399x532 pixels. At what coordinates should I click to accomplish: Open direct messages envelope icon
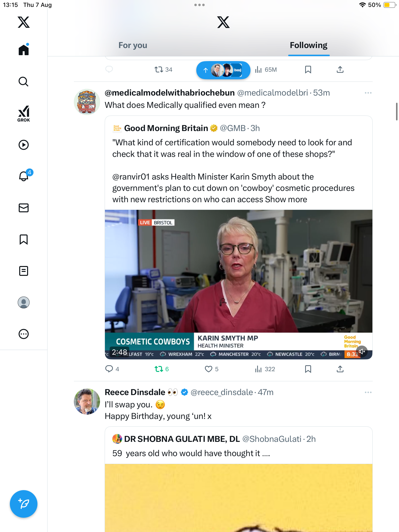[x=24, y=208]
